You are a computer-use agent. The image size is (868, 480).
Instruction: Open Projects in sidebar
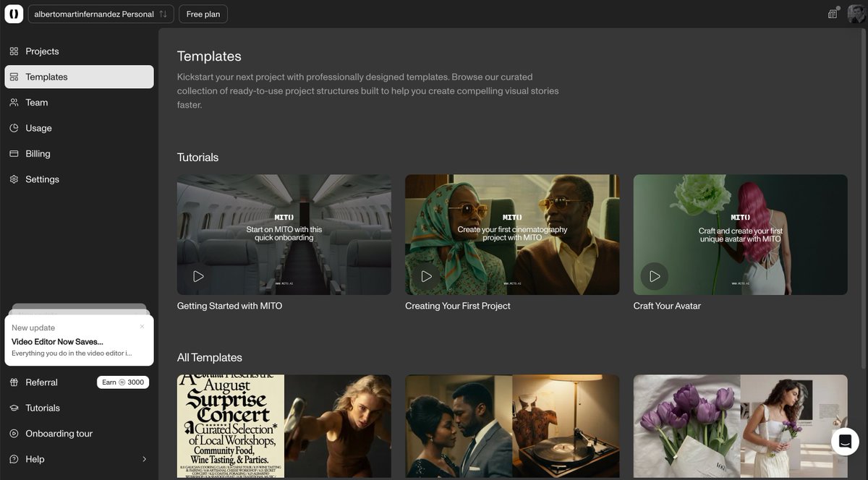click(79, 51)
